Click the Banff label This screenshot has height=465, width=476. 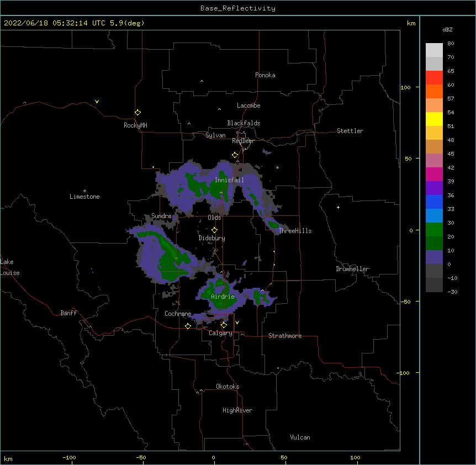68,313
